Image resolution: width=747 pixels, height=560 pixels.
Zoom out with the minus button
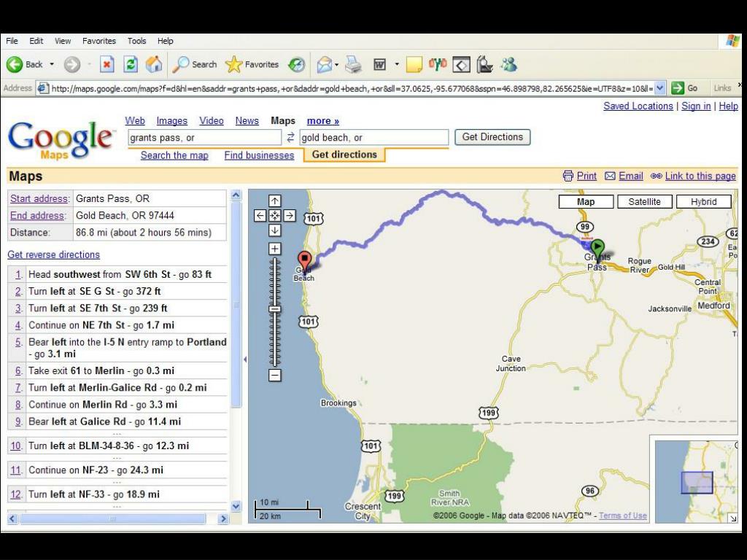275,376
